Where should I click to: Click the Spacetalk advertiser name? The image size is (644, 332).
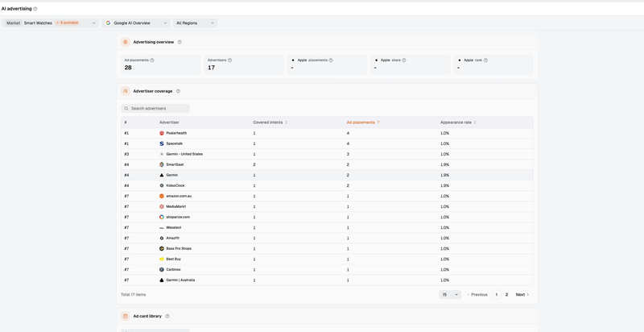click(x=175, y=143)
